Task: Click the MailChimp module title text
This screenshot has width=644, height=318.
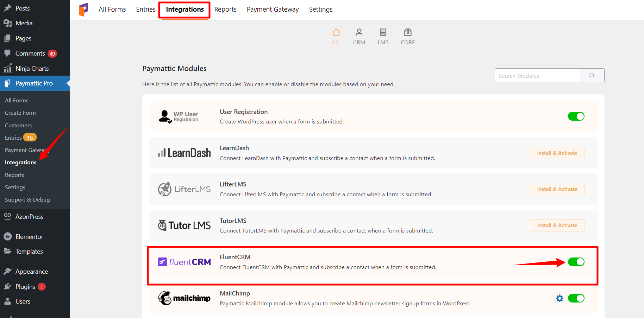Action: coord(235,293)
